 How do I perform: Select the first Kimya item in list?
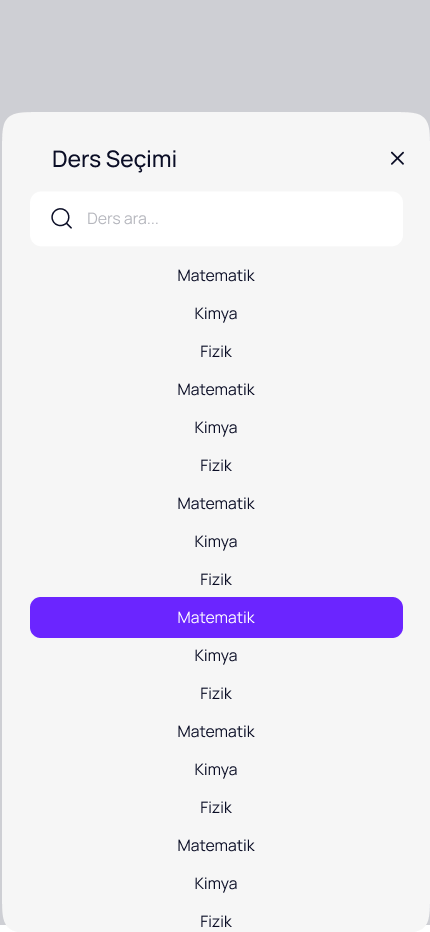point(216,314)
